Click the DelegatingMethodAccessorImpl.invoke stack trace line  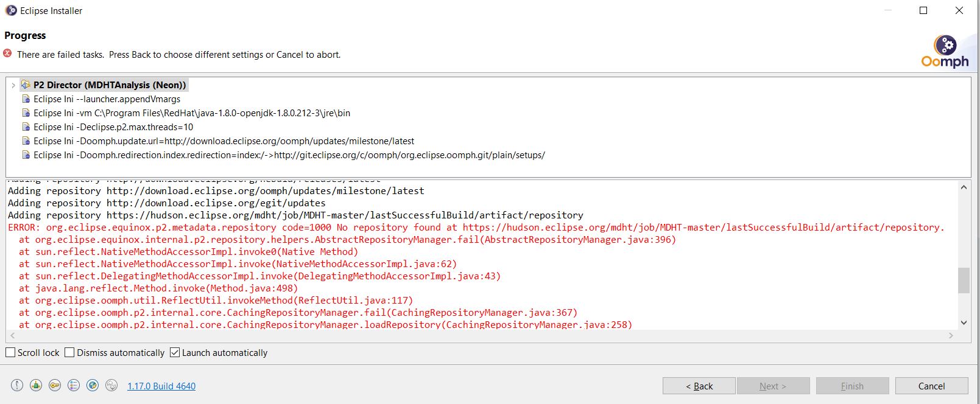pos(259,276)
